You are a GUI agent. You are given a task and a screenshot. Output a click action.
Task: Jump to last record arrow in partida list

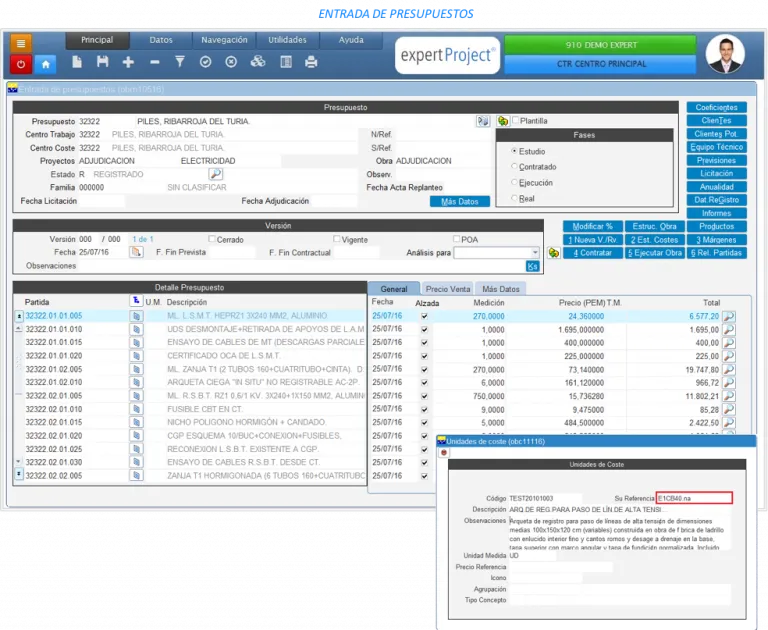coord(19,474)
